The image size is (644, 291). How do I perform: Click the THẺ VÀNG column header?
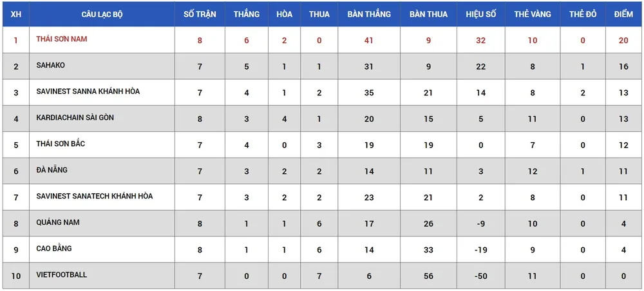532,14
